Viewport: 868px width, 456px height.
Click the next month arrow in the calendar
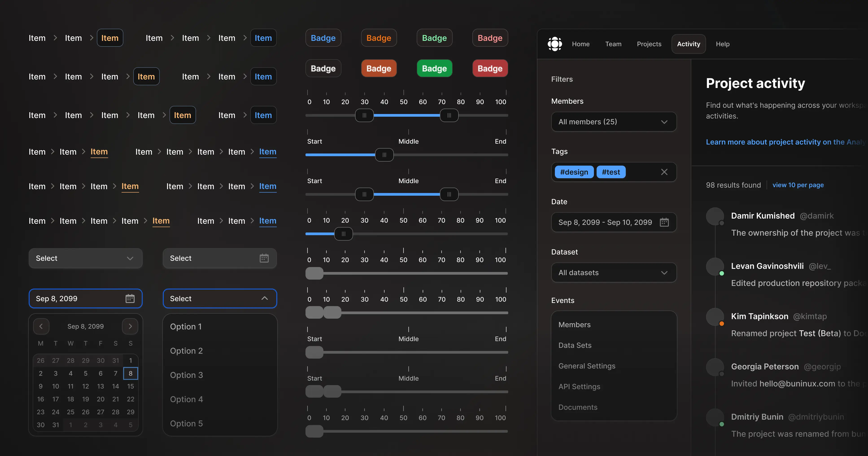130,326
